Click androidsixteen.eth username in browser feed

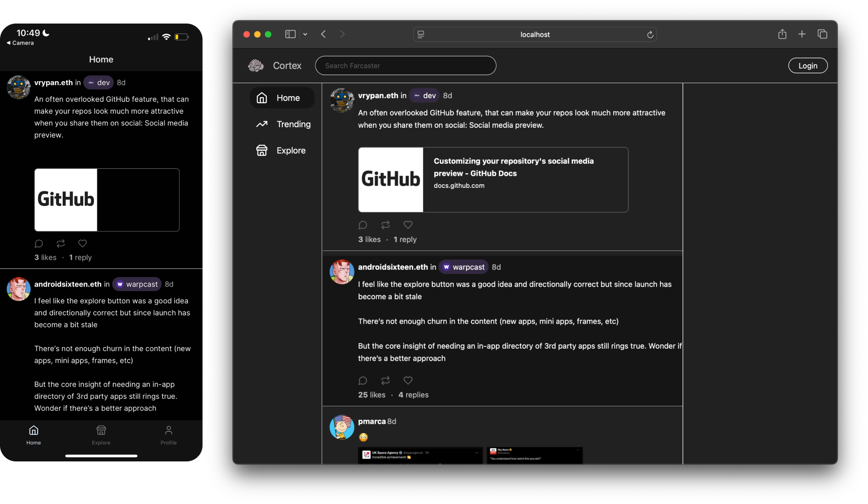point(393,267)
